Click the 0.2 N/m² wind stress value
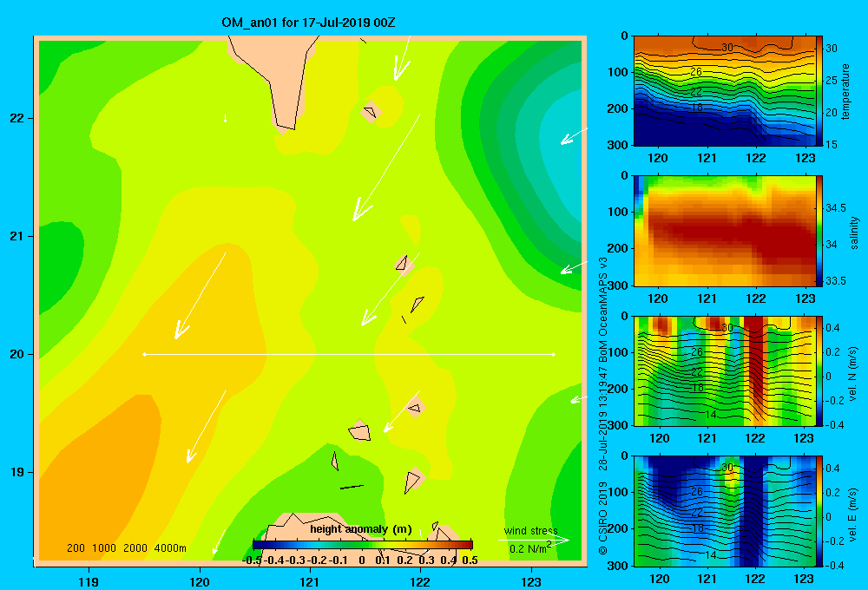 pos(530,547)
